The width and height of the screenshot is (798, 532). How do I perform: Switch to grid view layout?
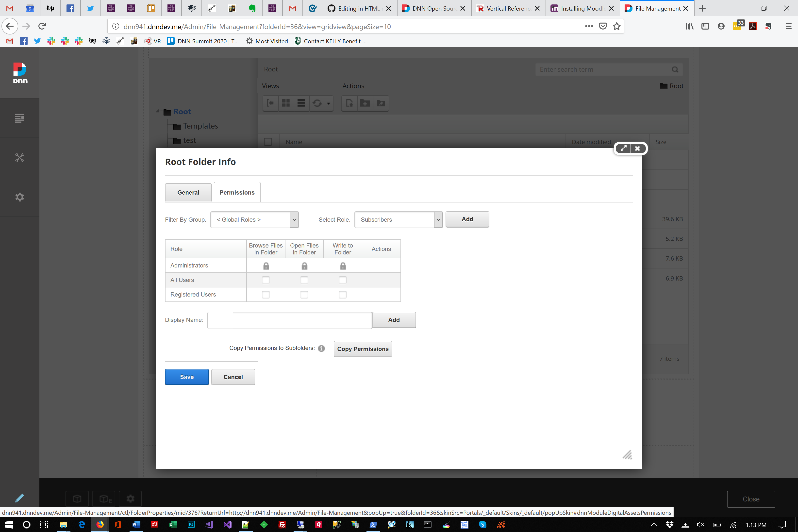(x=286, y=103)
